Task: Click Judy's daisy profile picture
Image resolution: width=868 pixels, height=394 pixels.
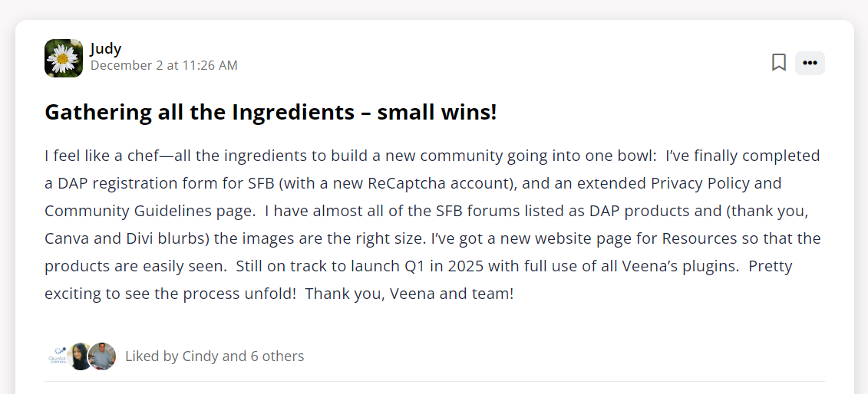Action: tap(64, 58)
